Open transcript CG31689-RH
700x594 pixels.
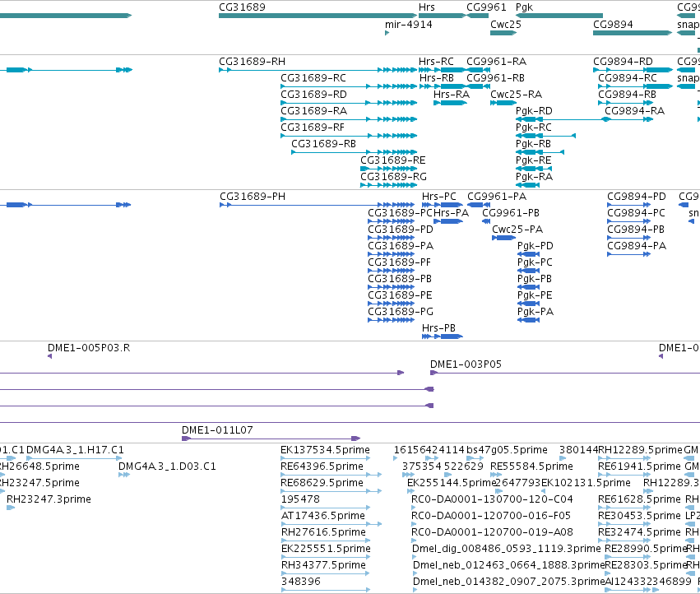252,61
